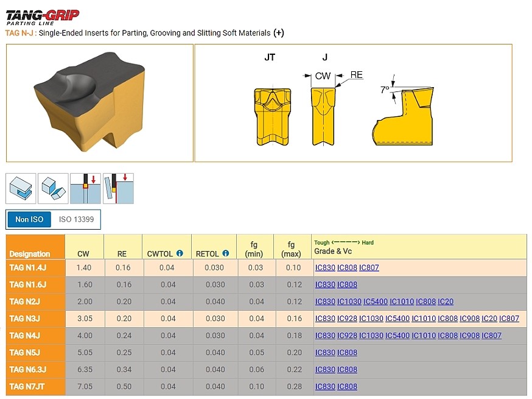Open the RETOL info tooltip icon
Screen dimensions: 532x399
(x=226, y=253)
